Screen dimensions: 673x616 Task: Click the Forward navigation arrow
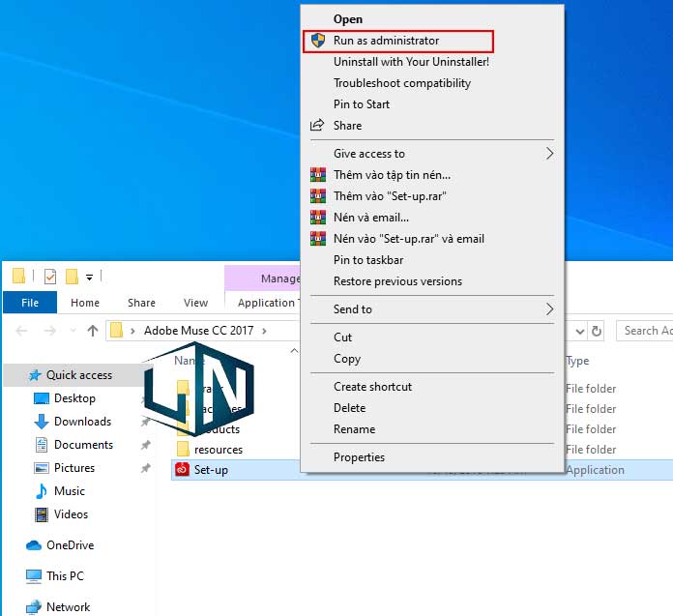(49, 331)
